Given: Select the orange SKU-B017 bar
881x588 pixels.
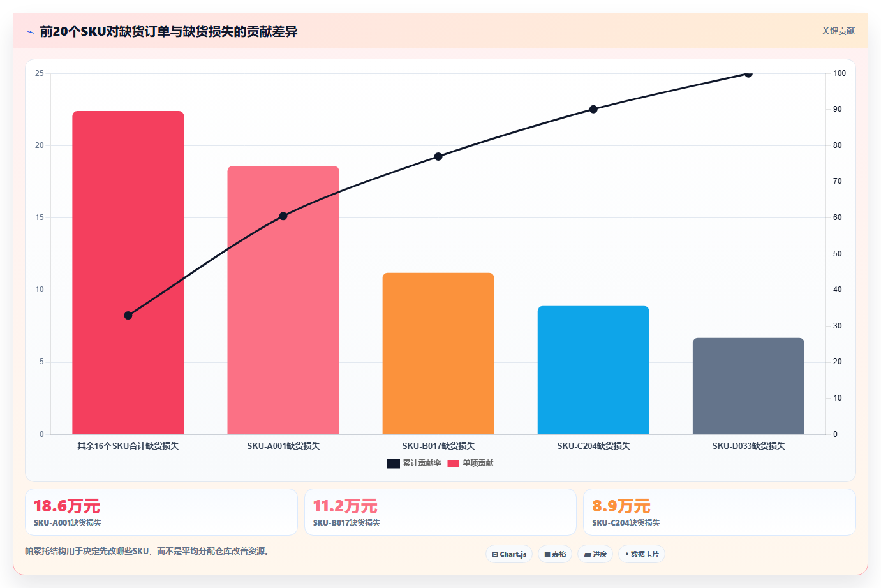Looking at the screenshot, I should tap(438, 354).
